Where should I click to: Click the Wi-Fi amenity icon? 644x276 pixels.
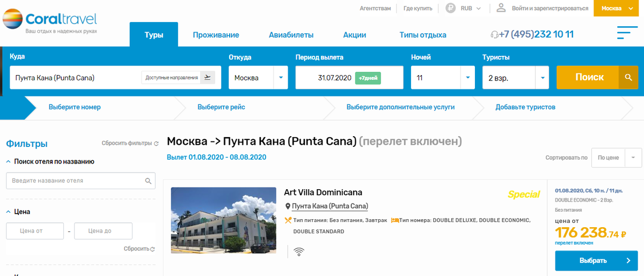pos(299,251)
